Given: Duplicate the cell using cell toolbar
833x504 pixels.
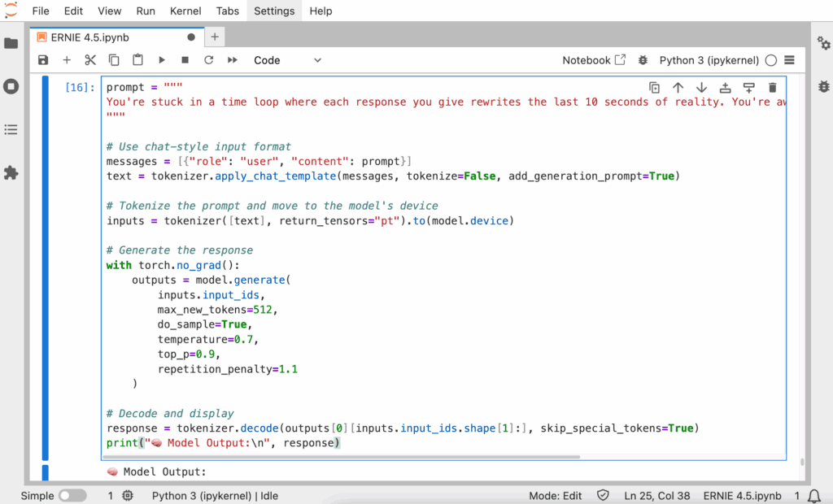Looking at the screenshot, I should tap(655, 88).
